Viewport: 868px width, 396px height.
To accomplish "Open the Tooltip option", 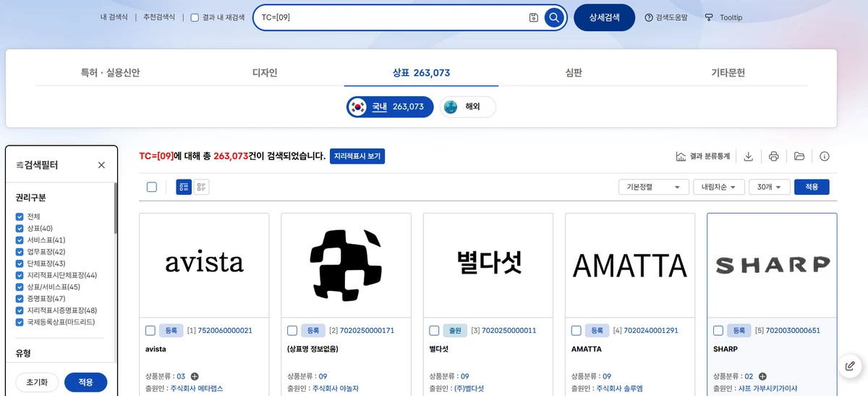I will click(723, 17).
